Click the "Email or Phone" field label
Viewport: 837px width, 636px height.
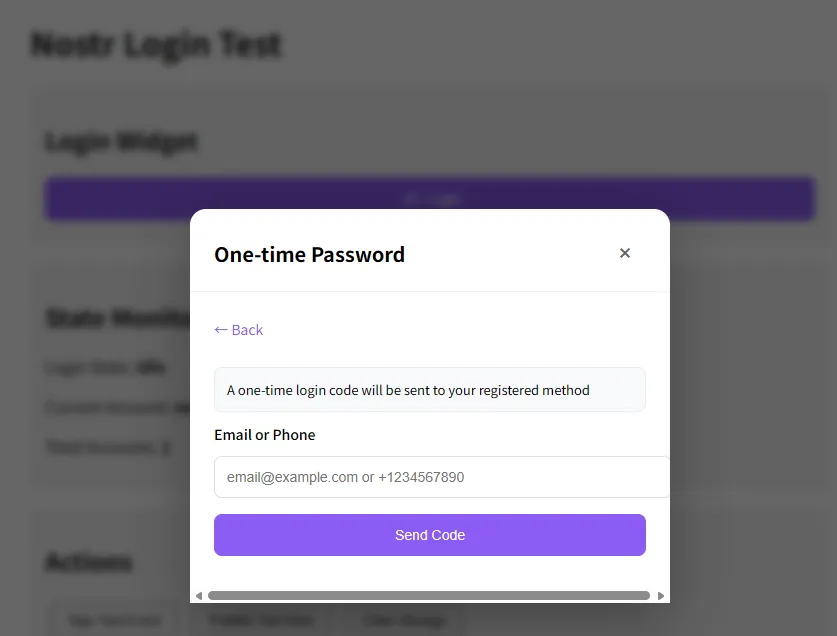tap(265, 435)
